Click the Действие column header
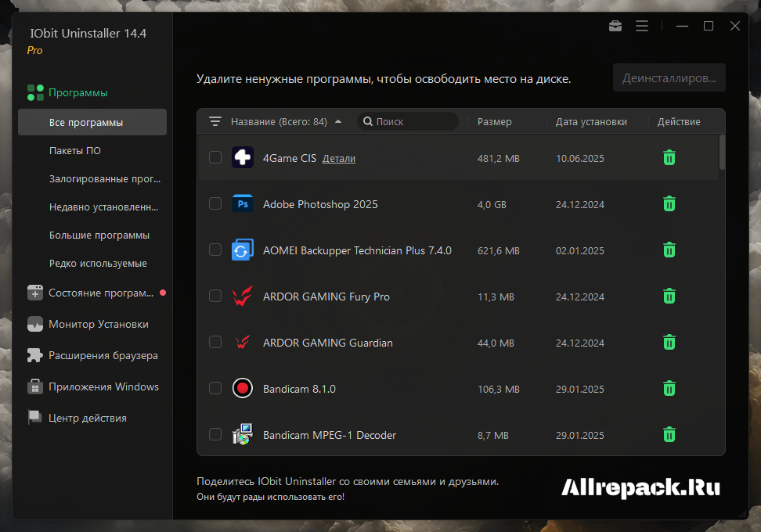The height and width of the screenshot is (532, 761). coord(679,122)
